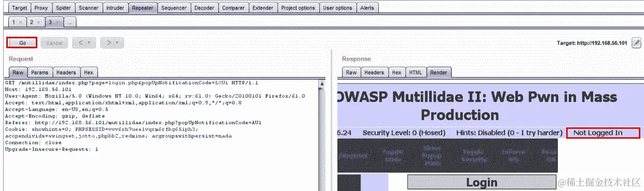Image resolution: width=644 pixels, height=191 pixels.
Task: Open the Extender tab
Action: pyautogui.click(x=263, y=8)
